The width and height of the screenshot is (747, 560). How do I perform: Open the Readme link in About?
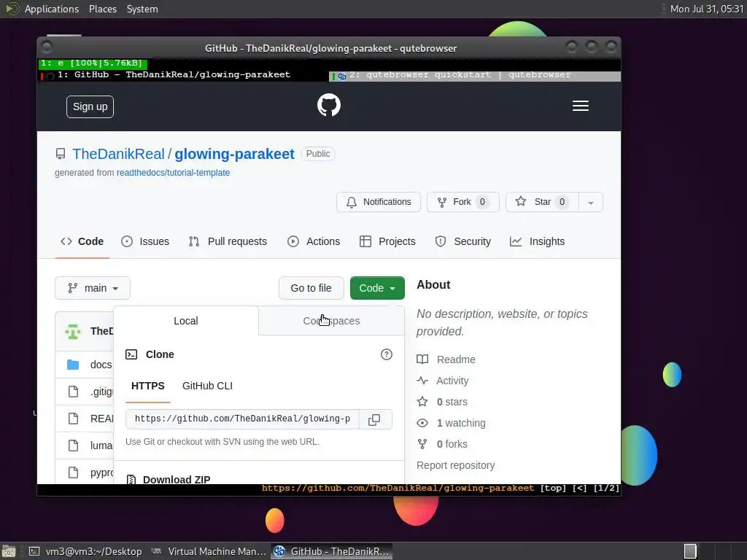[456, 359]
